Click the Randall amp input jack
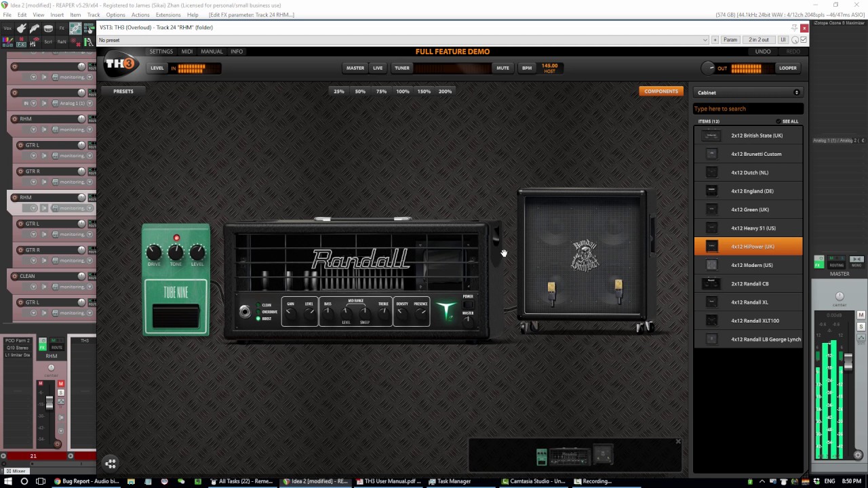The height and width of the screenshot is (488, 868). coord(245,312)
